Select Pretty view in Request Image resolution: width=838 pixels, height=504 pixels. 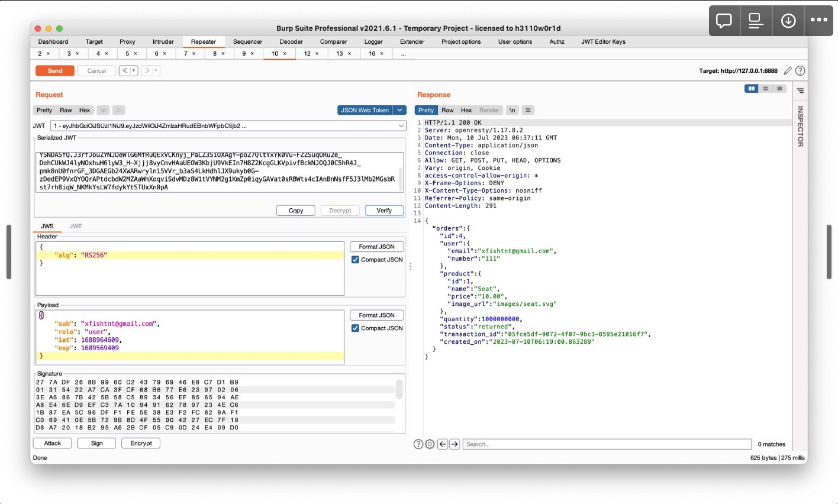pyautogui.click(x=44, y=110)
